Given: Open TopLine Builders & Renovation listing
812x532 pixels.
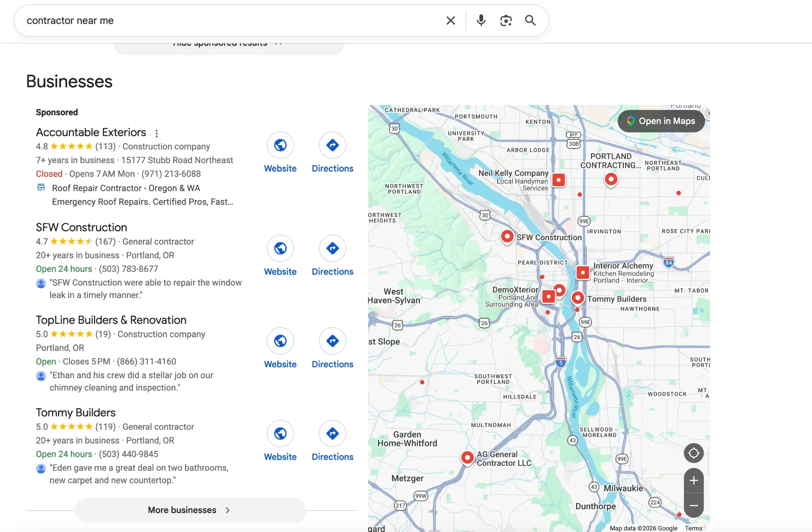Looking at the screenshot, I should point(111,320).
